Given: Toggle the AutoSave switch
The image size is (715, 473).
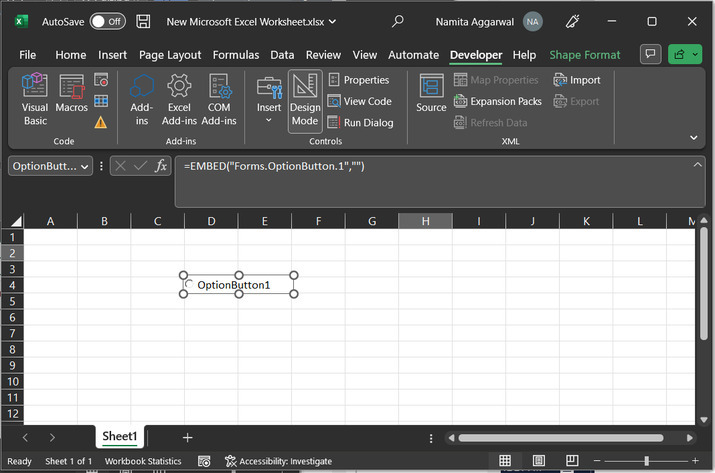Looking at the screenshot, I should 107,21.
